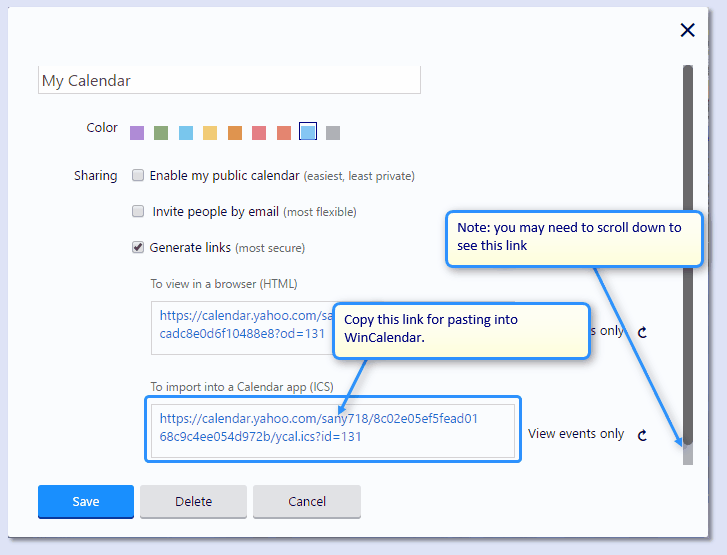Click refresh icon beside ICS link
This screenshot has width=727, height=555.
tap(642, 435)
